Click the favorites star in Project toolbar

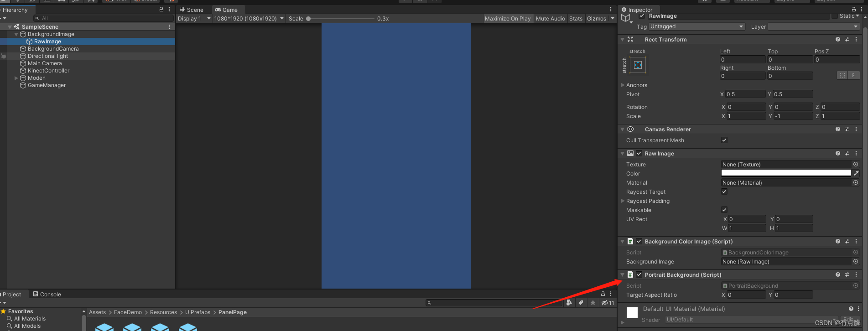(593, 303)
